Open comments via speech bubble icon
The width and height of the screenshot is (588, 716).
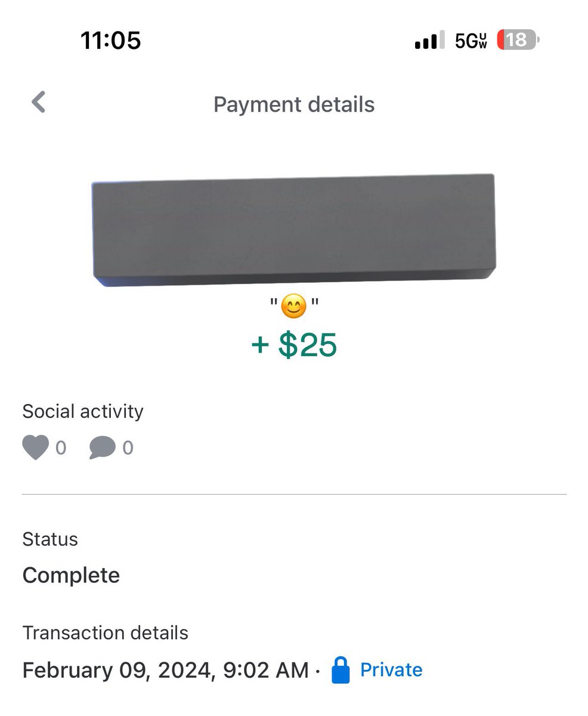pos(102,448)
